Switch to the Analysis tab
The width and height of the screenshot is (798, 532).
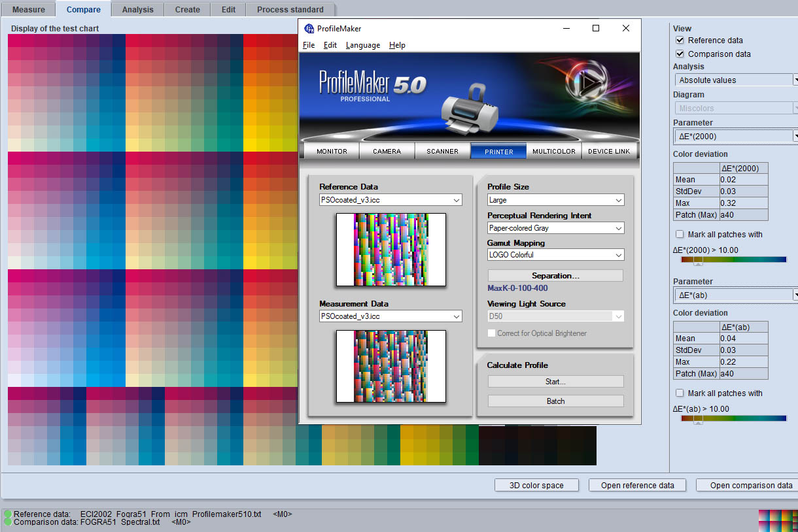point(137,10)
